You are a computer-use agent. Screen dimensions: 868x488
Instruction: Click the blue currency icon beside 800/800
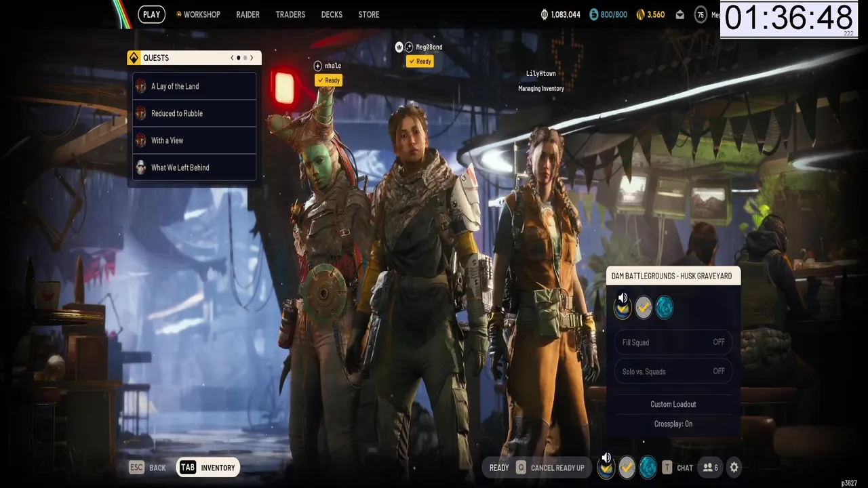pos(594,14)
